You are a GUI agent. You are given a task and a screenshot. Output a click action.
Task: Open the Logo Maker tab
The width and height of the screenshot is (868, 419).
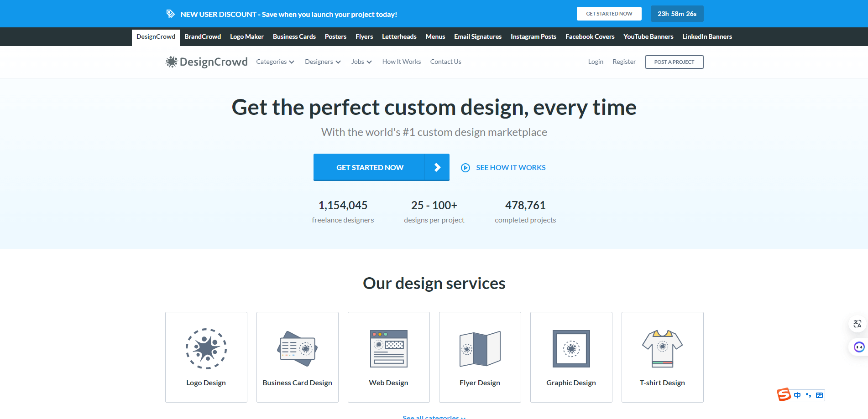coord(247,37)
